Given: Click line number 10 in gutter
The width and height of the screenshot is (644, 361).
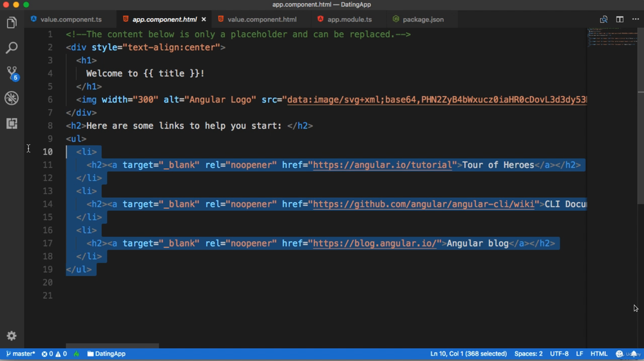Looking at the screenshot, I should click(48, 152).
